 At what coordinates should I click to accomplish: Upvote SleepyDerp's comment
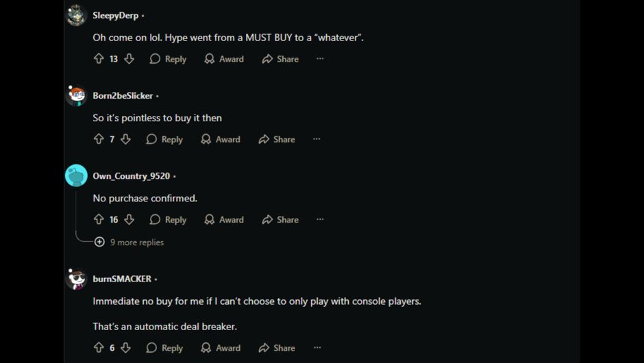pyautogui.click(x=99, y=59)
